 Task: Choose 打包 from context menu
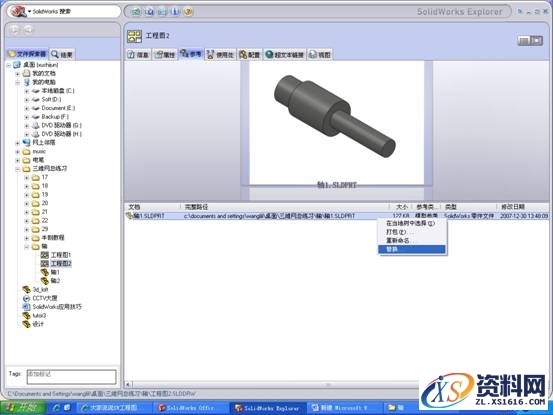coord(412,232)
